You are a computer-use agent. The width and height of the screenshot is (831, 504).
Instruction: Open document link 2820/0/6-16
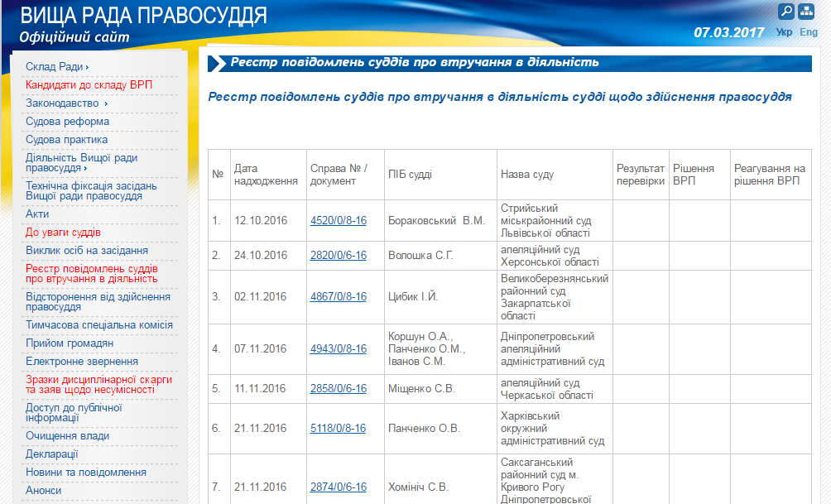point(338,256)
